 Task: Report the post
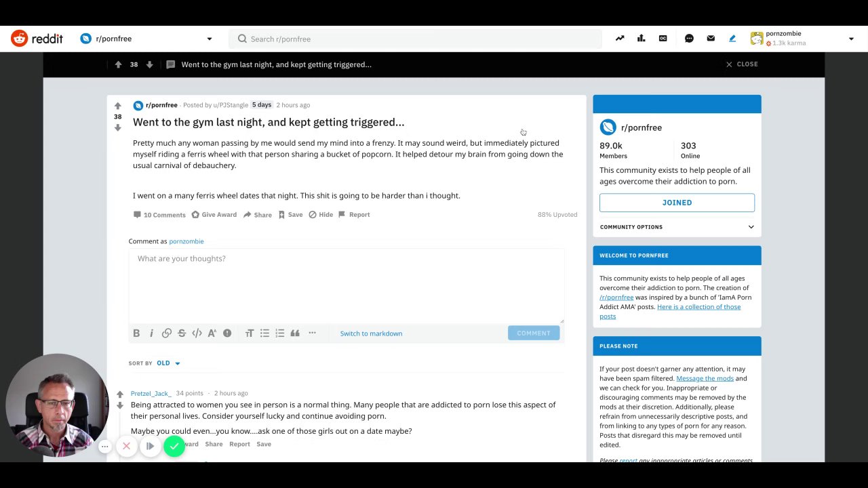(354, 214)
